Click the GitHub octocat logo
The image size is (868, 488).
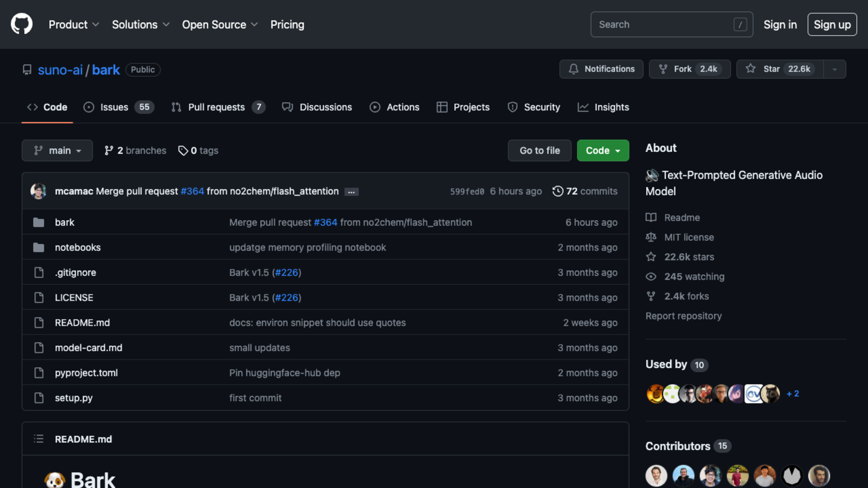[x=21, y=24]
